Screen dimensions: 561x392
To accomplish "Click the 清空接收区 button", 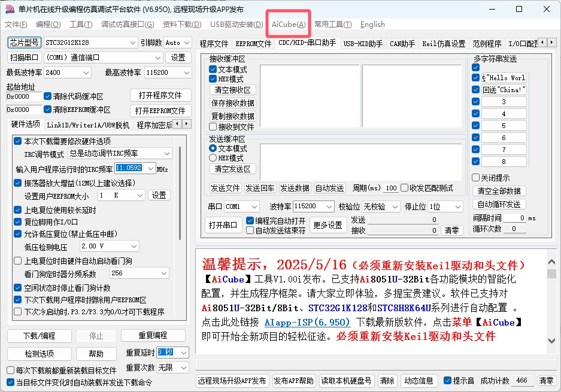I will pyautogui.click(x=232, y=90).
